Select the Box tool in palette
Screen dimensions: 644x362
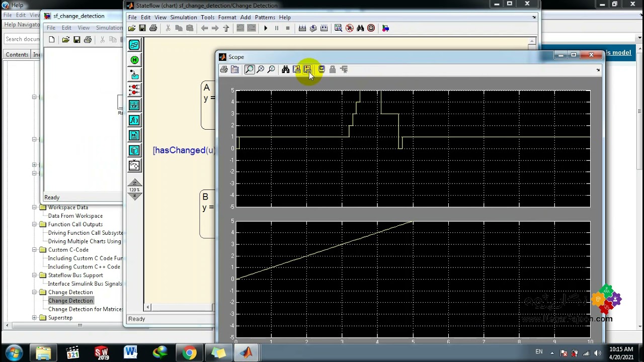pyautogui.click(x=134, y=150)
